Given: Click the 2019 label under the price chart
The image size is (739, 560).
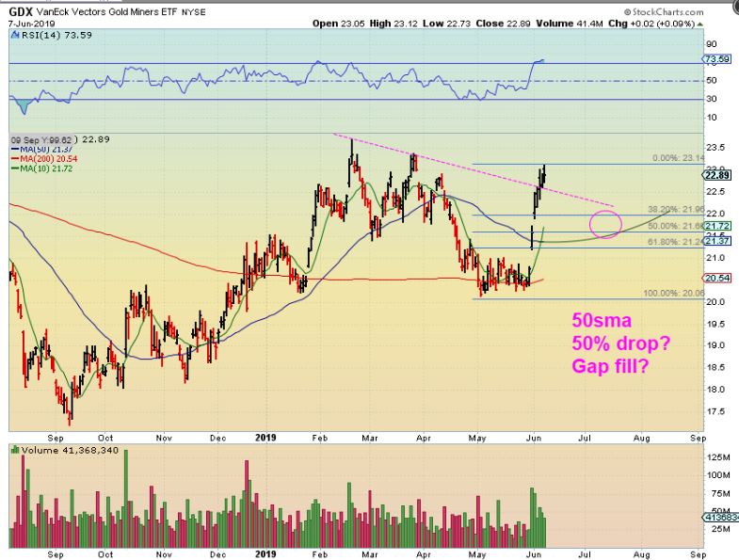Looking at the screenshot, I should click(265, 438).
